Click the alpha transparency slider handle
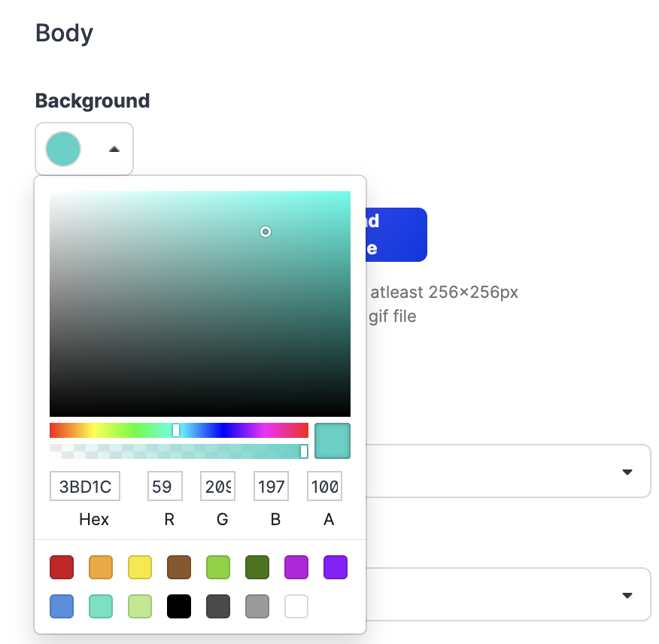 [303, 450]
